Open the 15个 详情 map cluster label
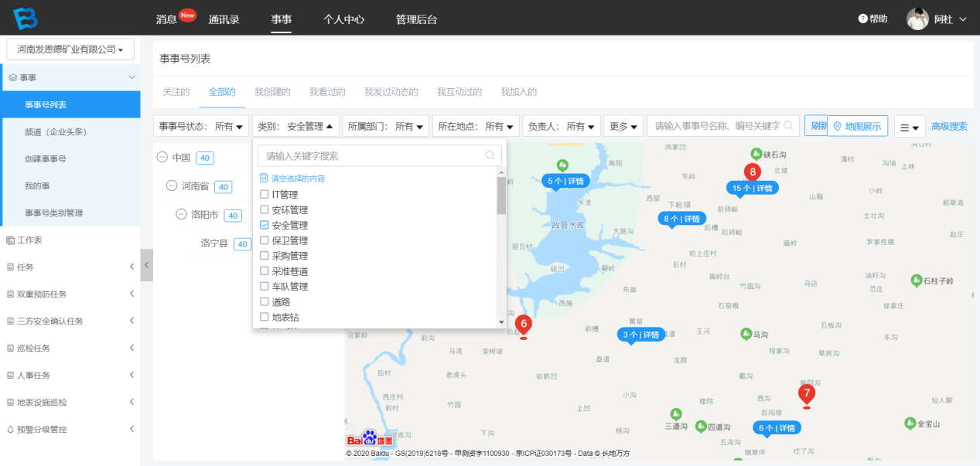Screen dimensions: 980x466 coord(753,188)
